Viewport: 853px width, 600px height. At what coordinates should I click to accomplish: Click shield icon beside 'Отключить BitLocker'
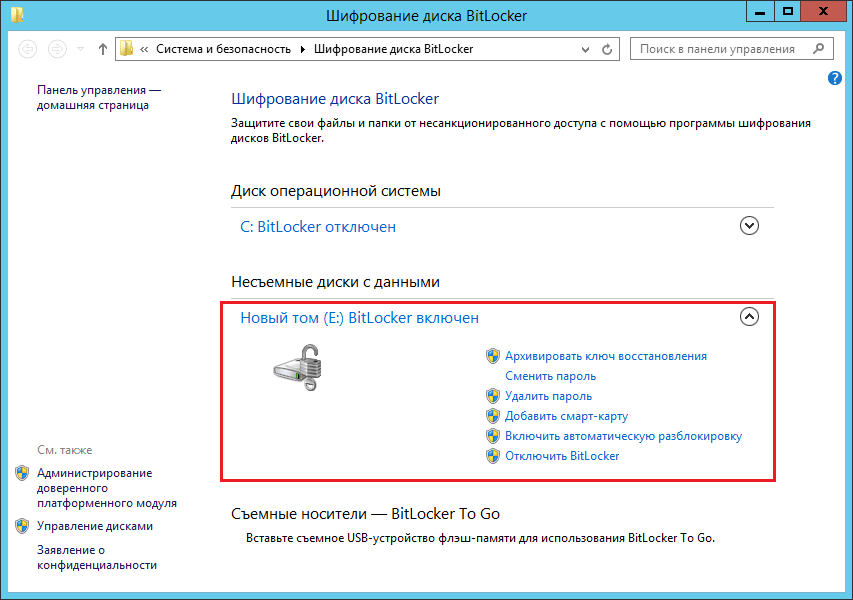[x=493, y=456]
